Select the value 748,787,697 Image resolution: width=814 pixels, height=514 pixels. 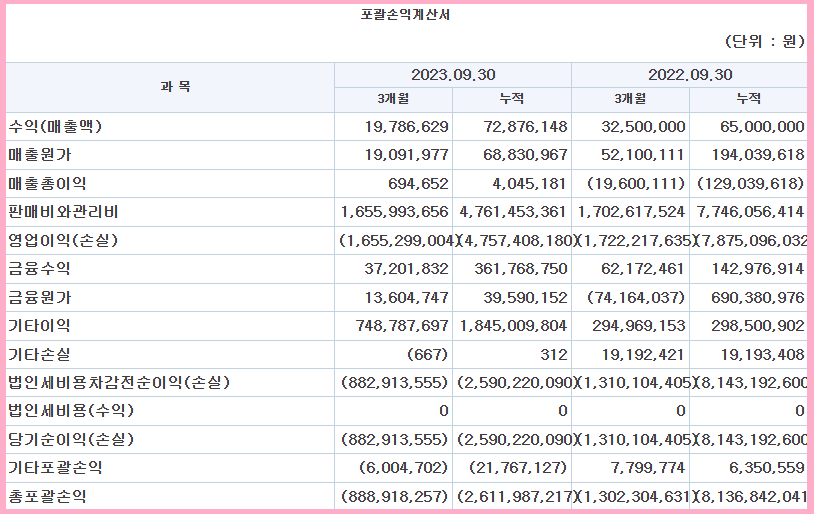tap(402, 326)
